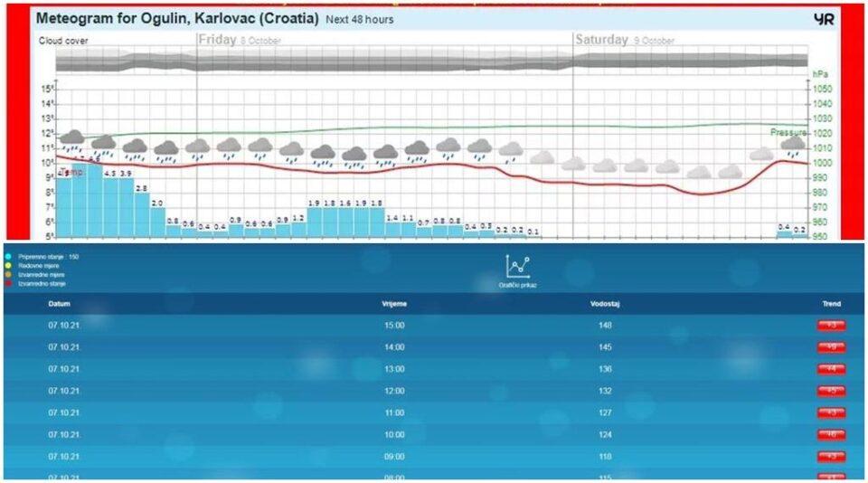Image resolution: width=868 pixels, height=483 pixels.
Task: Click the Pripremno stanje : 150 legend text
Action: coord(49,257)
